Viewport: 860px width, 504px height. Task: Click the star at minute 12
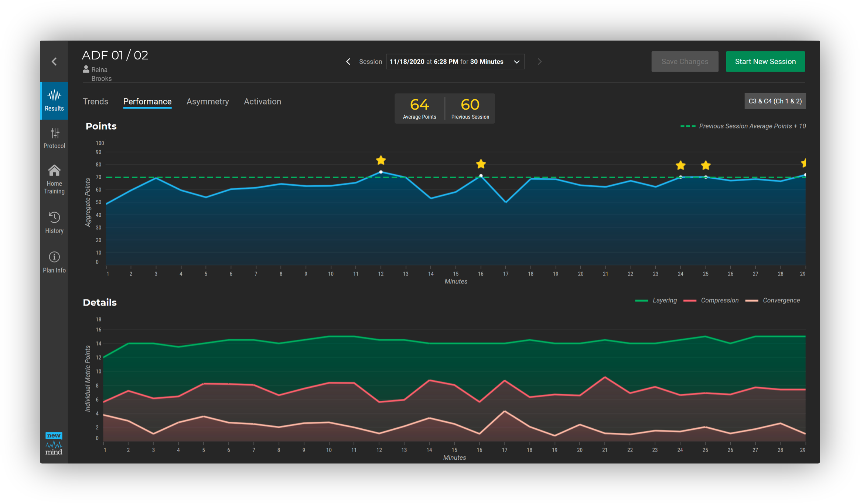point(381,160)
